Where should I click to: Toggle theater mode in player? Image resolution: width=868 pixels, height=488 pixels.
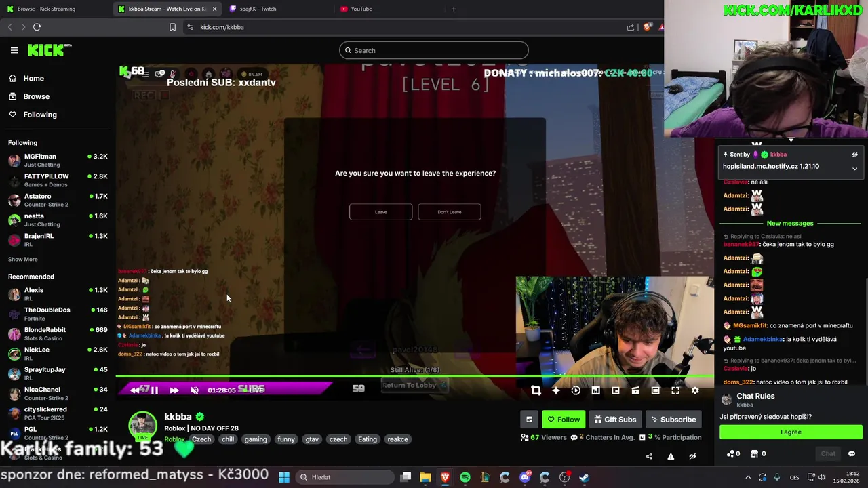[x=655, y=390]
